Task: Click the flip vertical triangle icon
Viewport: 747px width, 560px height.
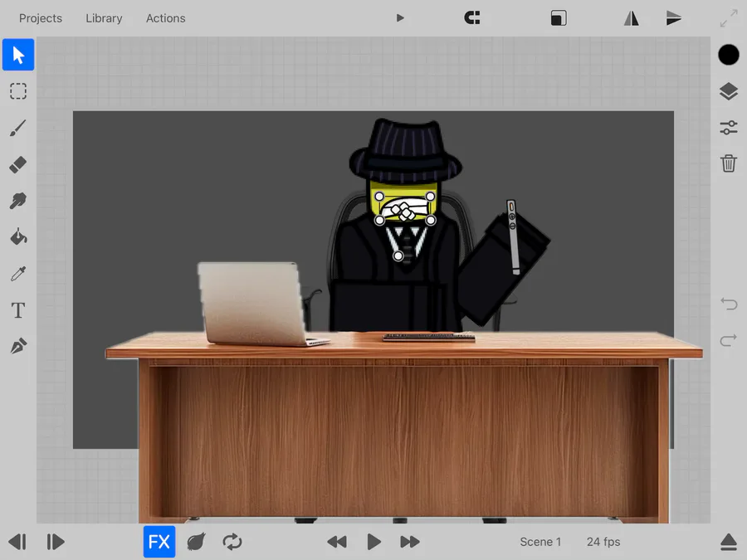Action: coord(674,18)
